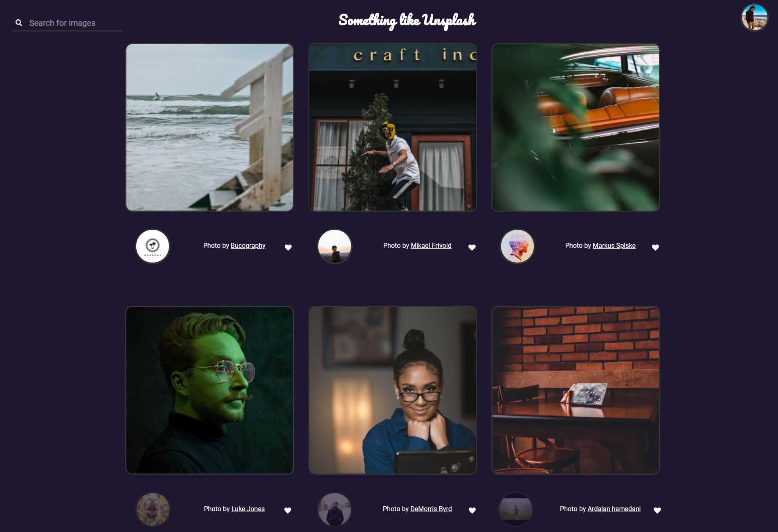Like Luke Jones's portrait with the heart
778x532 pixels.
point(288,510)
